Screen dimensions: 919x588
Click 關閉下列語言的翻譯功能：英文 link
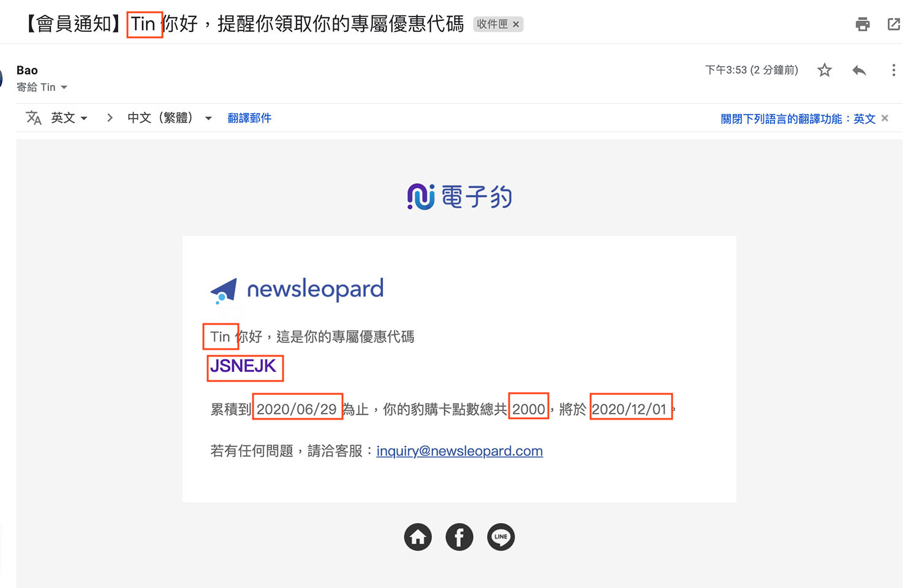(798, 119)
